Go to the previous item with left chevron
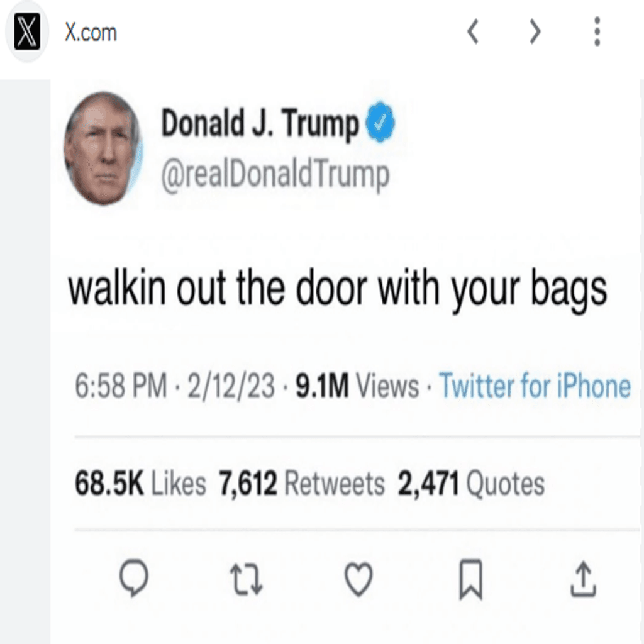The width and height of the screenshot is (644, 644). coord(473,31)
